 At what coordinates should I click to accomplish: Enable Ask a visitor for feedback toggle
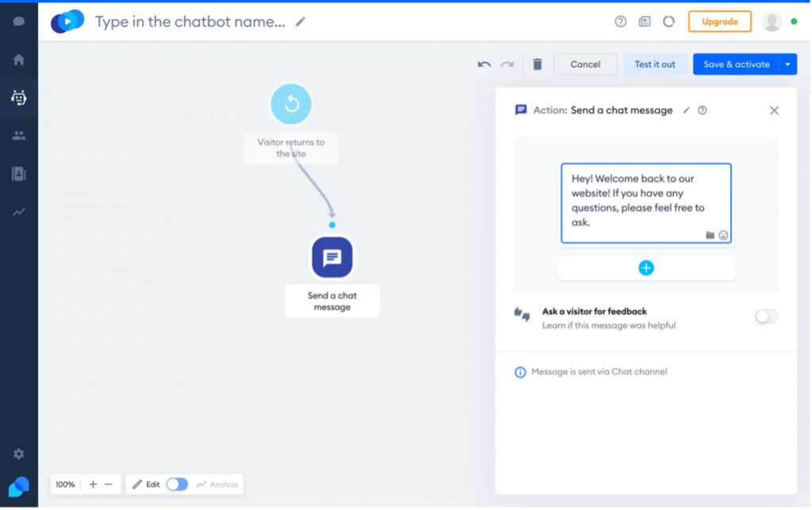[x=767, y=316]
